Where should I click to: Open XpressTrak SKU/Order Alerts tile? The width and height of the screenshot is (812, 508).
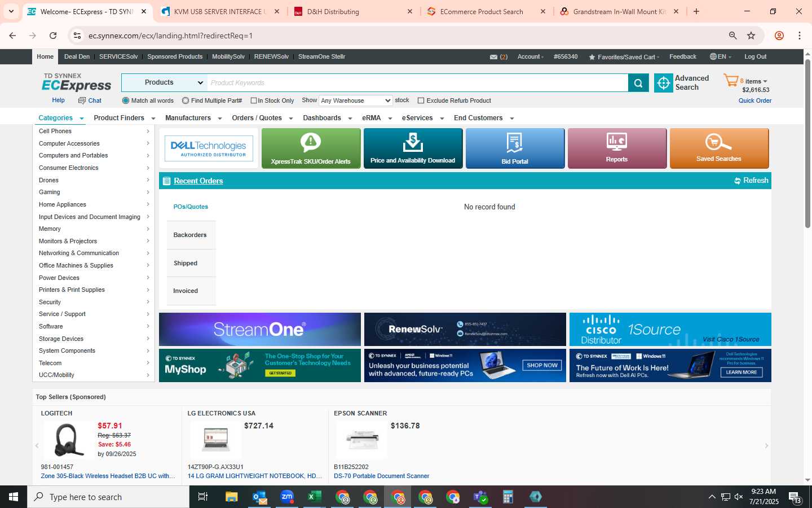point(311,148)
